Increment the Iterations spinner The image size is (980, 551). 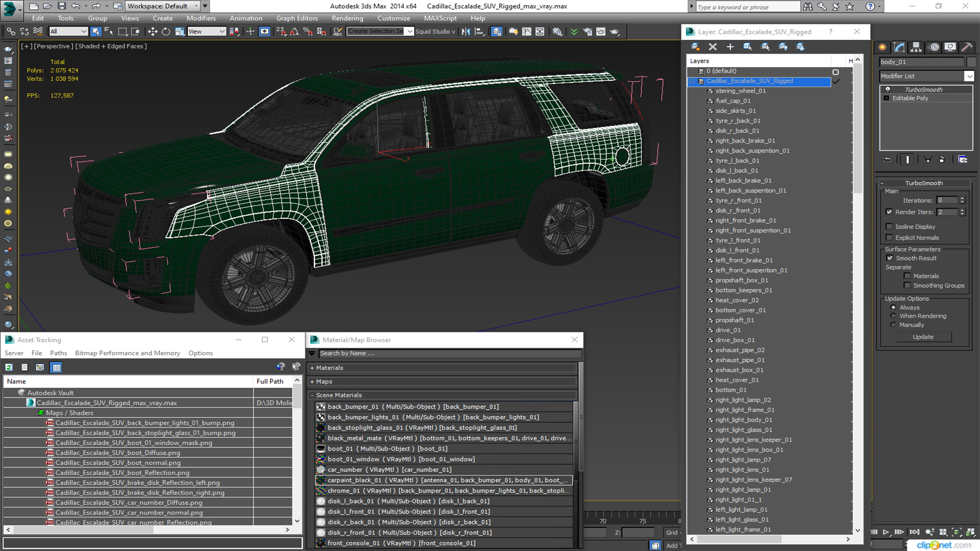point(962,199)
